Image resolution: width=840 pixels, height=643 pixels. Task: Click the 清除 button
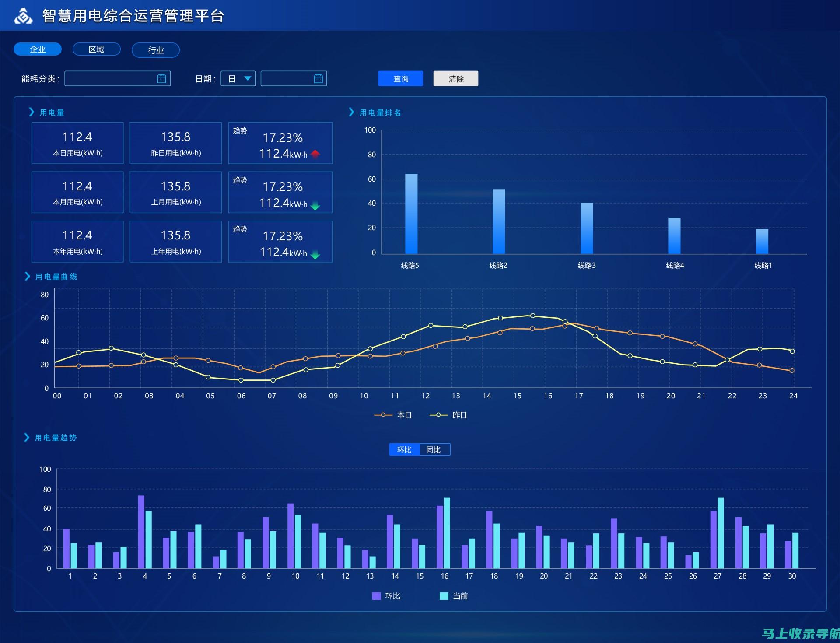pos(456,79)
